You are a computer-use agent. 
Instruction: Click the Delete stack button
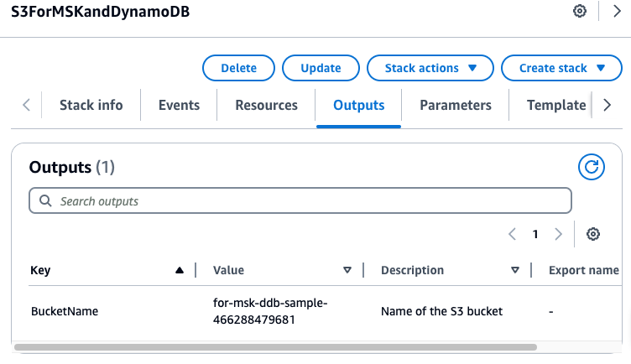(x=238, y=68)
